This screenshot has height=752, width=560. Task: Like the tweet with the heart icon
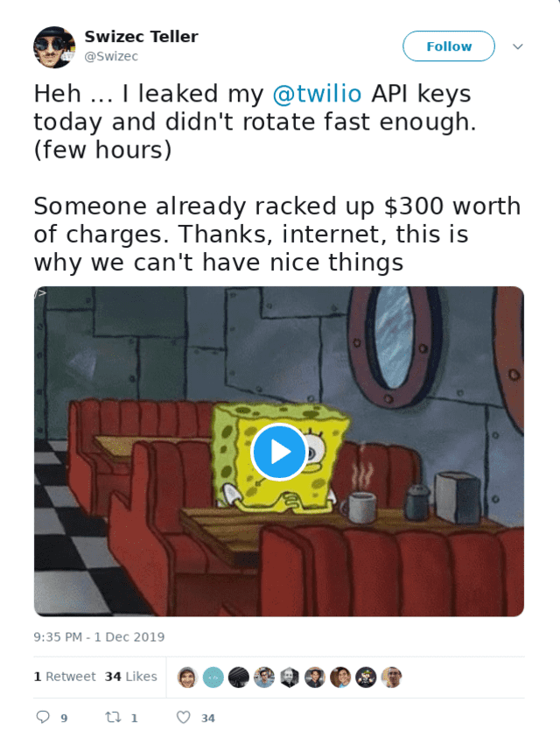click(183, 717)
